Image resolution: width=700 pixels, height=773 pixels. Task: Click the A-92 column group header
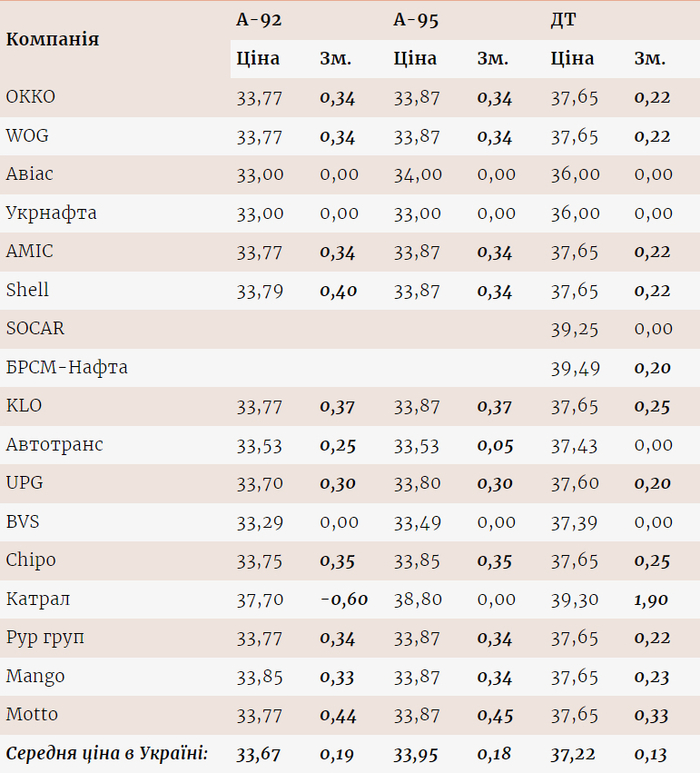tap(258, 19)
